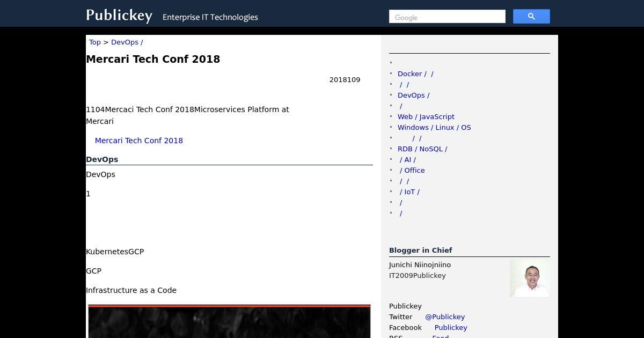Open the Top breadcrumb link
644x338 pixels.
95,42
